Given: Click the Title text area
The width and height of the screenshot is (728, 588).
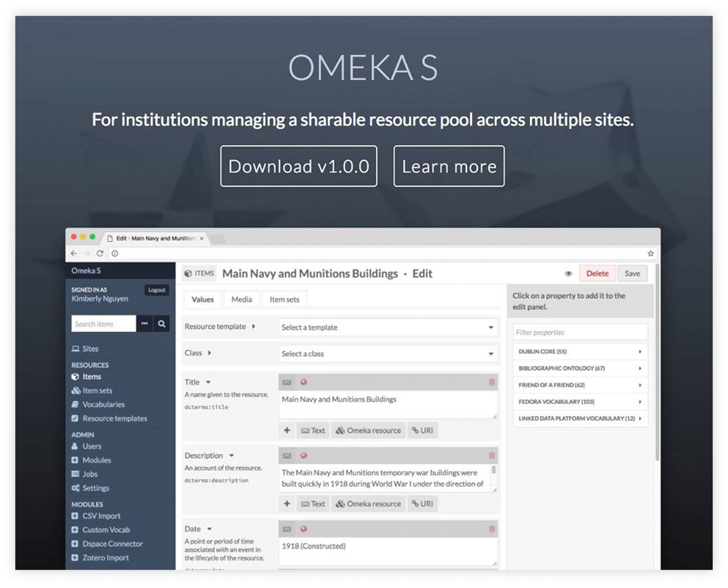Looking at the screenshot, I should [x=388, y=405].
